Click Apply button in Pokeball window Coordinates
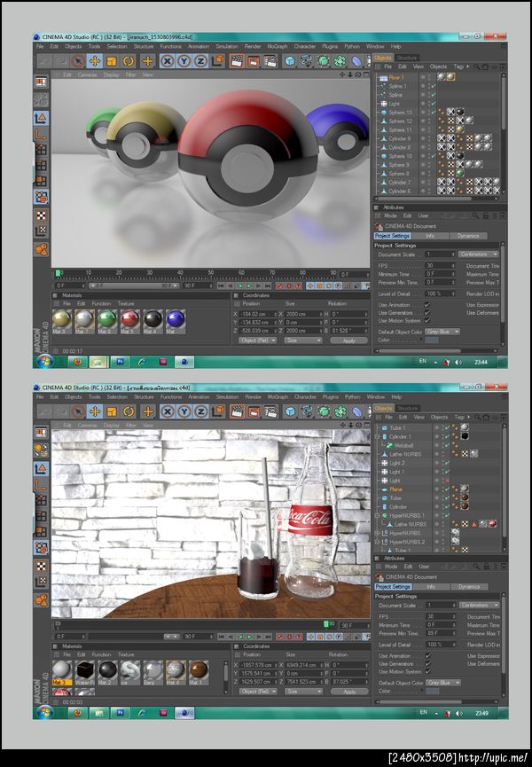 348,340
